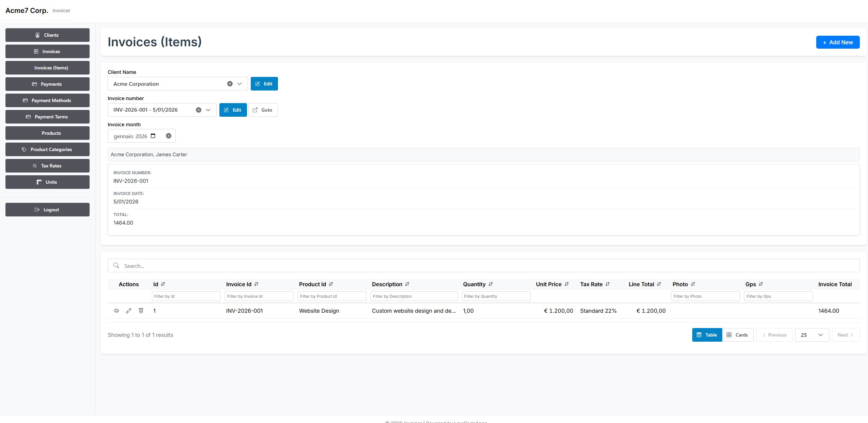Focus the Filter by Product Id field
Image resolution: width=868 pixels, height=423 pixels.
pos(332,296)
